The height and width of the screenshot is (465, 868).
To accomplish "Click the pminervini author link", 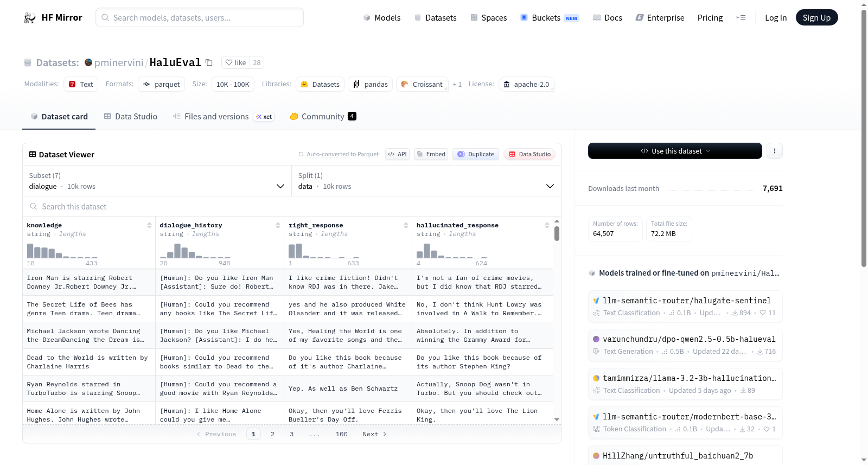I will tap(119, 62).
